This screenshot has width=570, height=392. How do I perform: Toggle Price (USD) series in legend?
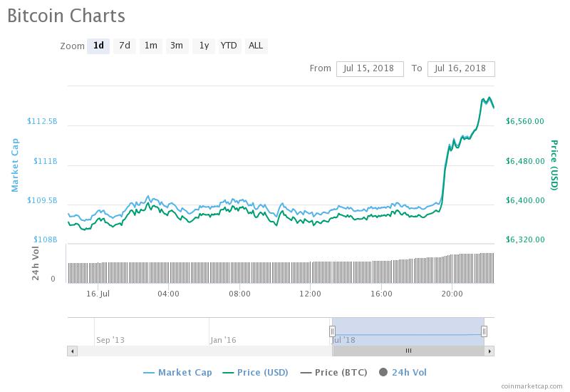click(x=255, y=372)
